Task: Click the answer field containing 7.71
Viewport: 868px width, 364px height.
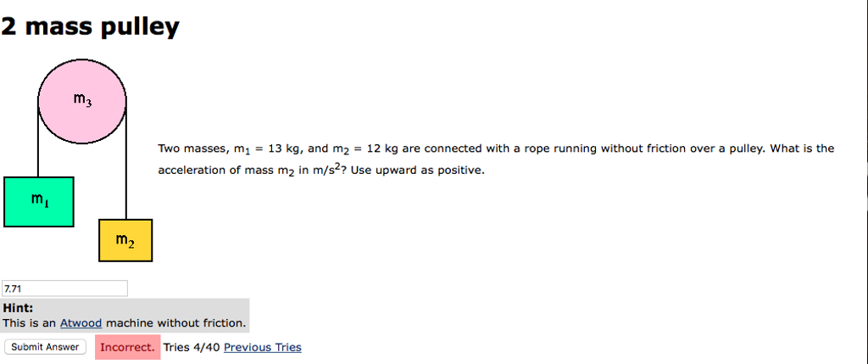Action: pyautogui.click(x=64, y=288)
